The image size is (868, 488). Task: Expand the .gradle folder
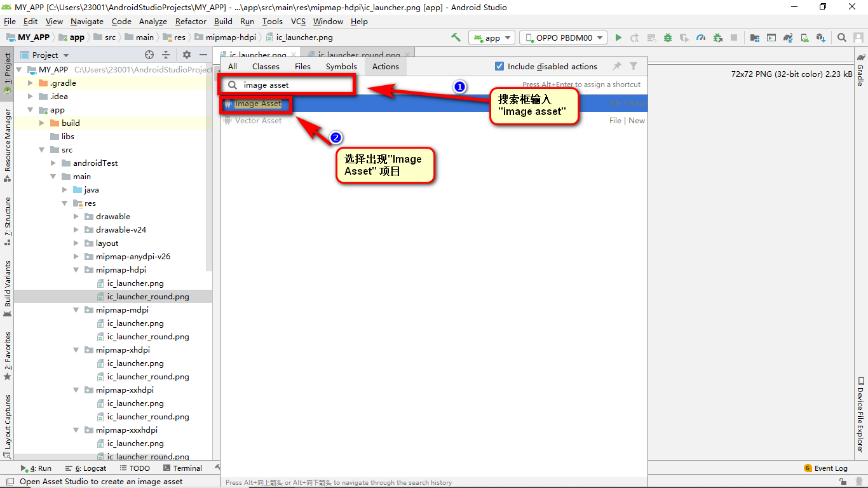(31, 83)
